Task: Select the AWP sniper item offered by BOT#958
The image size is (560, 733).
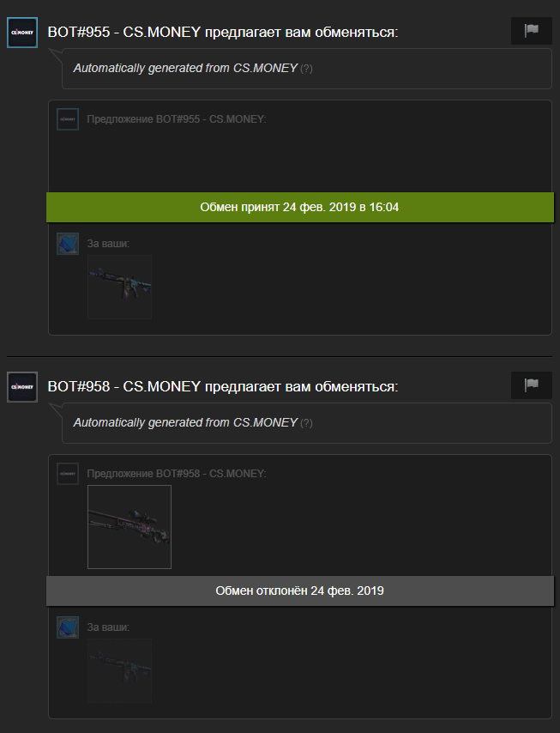Action: 129,527
